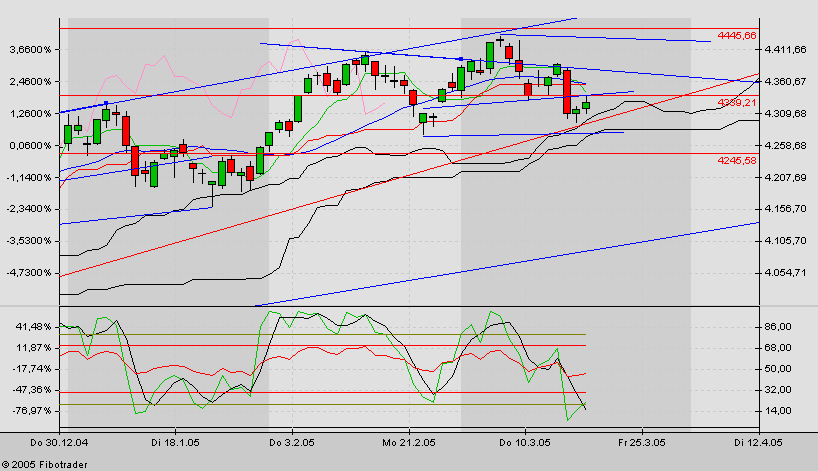Click the Do 3.2.05 date label
Image resolution: width=818 pixels, height=471 pixels.
(292, 443)
